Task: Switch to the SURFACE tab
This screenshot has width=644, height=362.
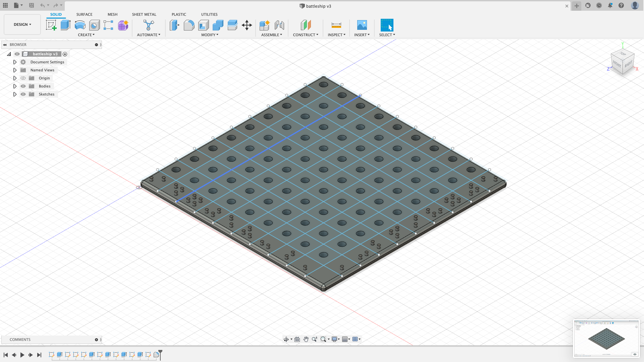Action: (x=84, y=14)
